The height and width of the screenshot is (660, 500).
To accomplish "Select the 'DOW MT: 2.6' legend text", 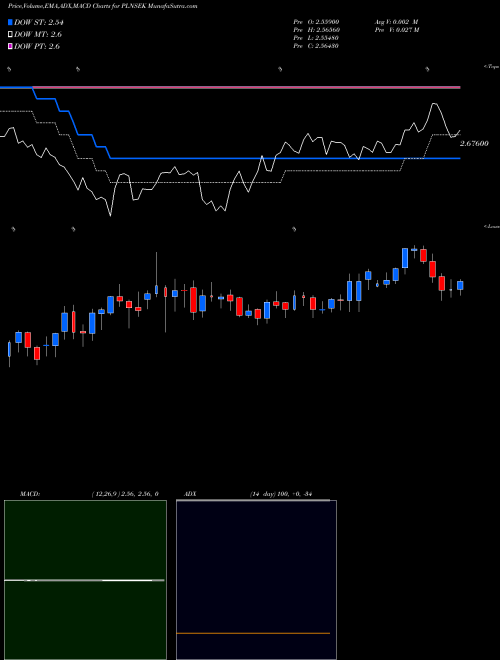I will (38, 34).
